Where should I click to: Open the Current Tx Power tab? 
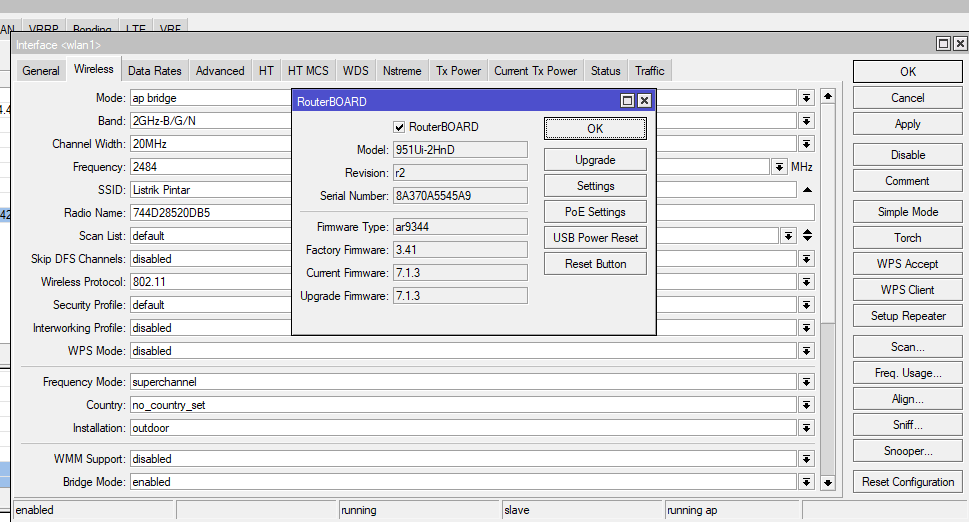(x=535, y=71)
